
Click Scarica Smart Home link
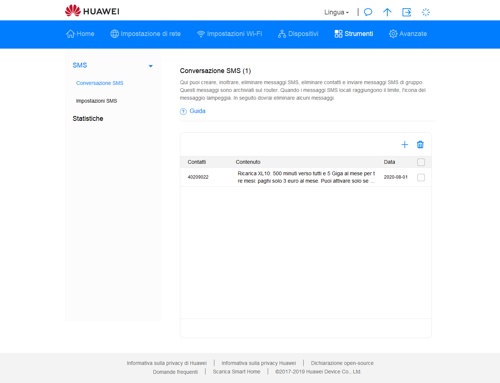(236, 372)
